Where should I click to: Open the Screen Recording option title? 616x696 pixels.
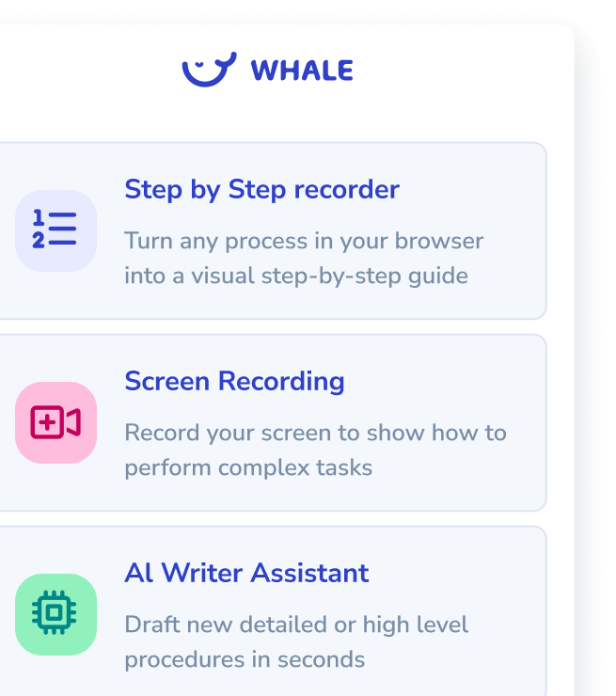(x=234, y=381)
